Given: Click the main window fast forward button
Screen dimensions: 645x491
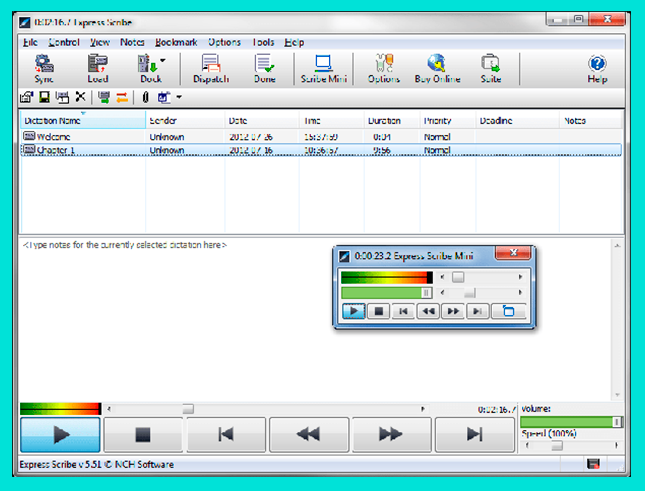Looking at the screenshot, I should [x=389, y=434].
